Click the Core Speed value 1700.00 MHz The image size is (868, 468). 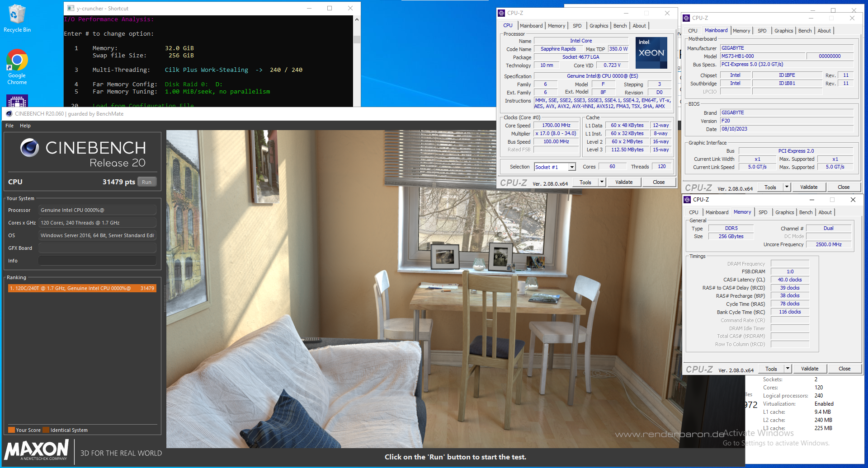click(x=556, y=126)
